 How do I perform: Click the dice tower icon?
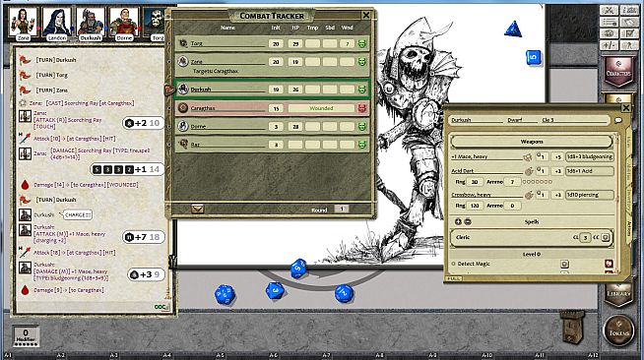[572, 327]
